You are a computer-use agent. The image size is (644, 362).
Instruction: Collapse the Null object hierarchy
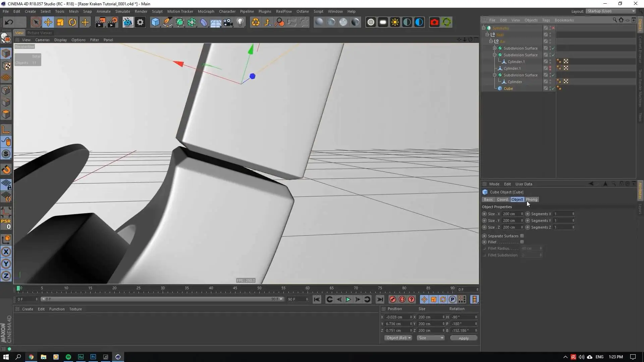(x=487, y=35)
